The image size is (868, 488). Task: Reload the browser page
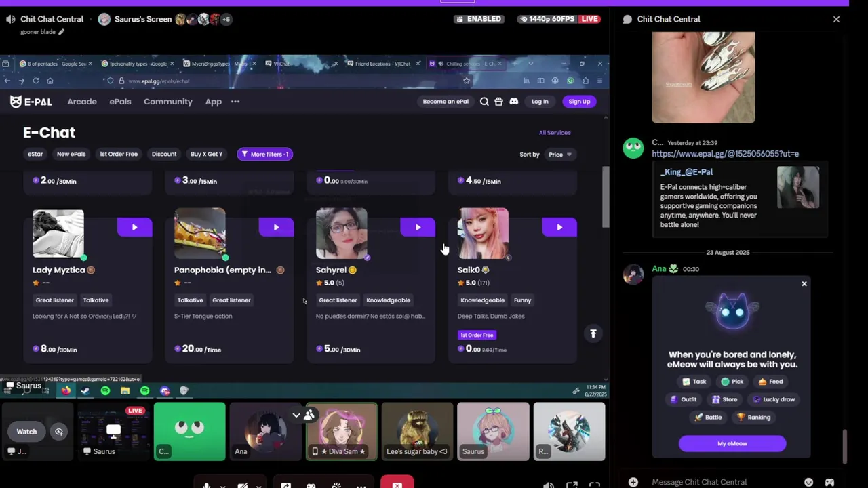pyautogui.click(x=35, y=81)
